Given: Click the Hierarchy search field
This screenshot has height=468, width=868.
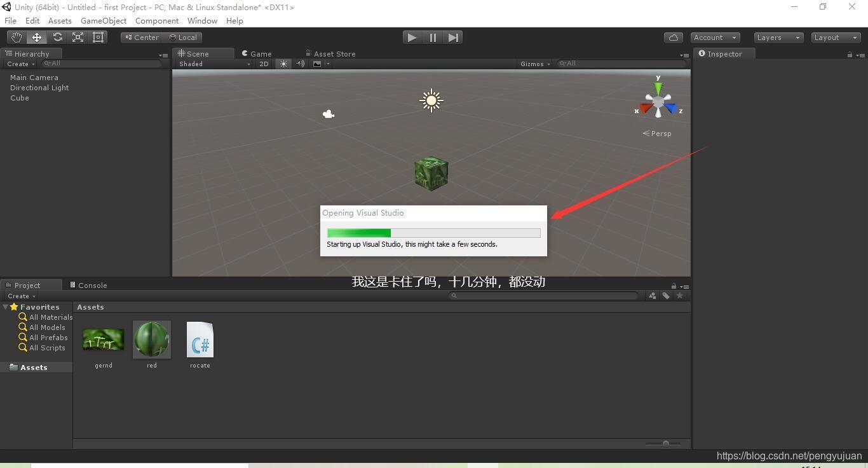Looking at the screenshot, I should 102,64.
